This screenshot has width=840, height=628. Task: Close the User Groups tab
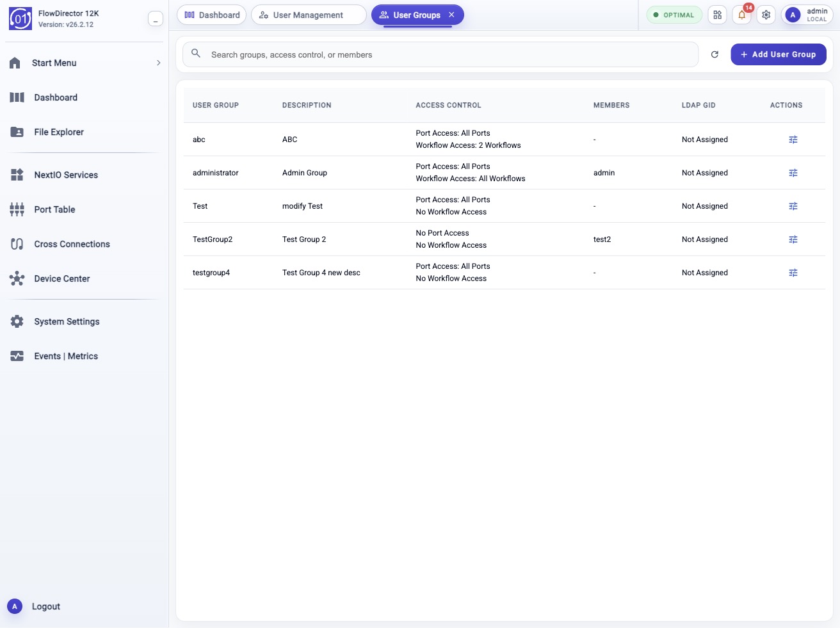point(451,15)
